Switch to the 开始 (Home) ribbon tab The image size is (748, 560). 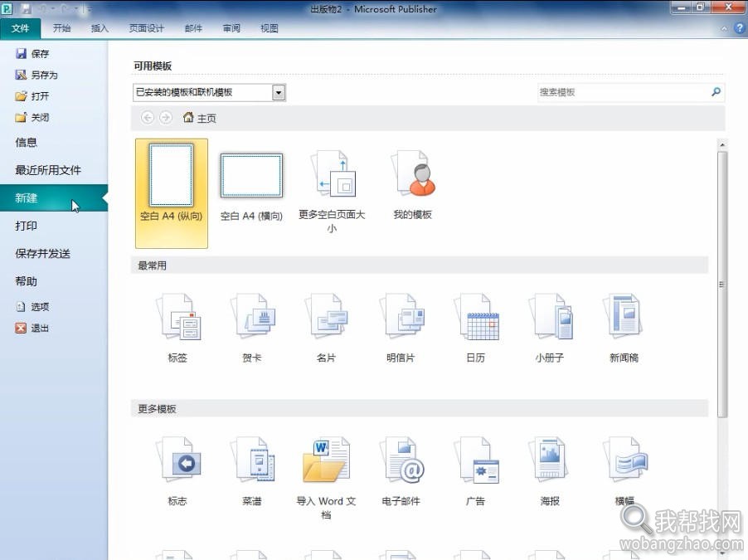[61, 28]
